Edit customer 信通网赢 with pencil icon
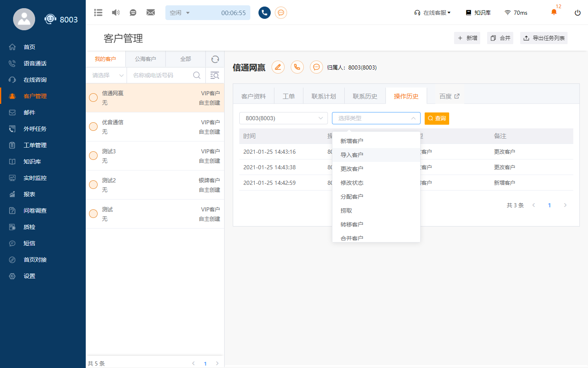Viewport: 588px width, 368px height. pos(278,67)
